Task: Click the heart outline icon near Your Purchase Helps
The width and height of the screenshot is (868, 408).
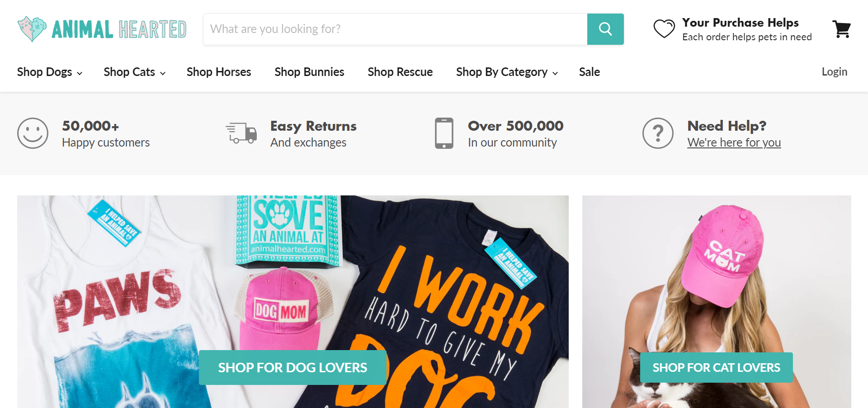Action: [x=664, y=28]
